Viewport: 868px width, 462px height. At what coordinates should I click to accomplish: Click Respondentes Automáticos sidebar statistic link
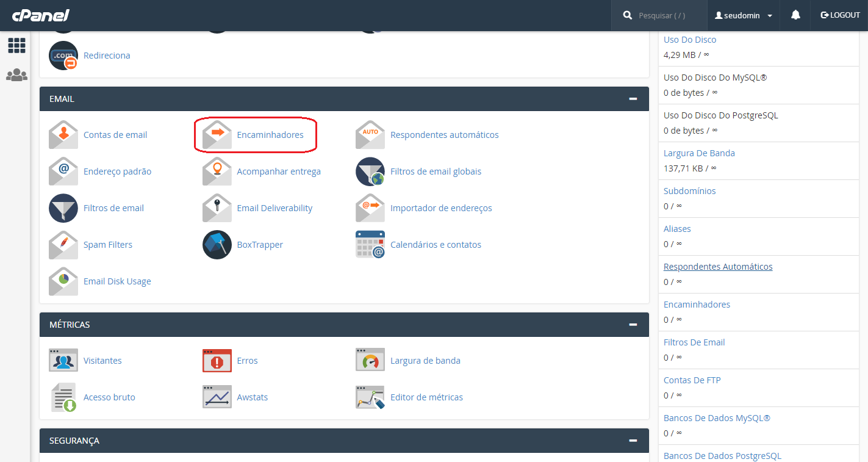tap(718, 267)
